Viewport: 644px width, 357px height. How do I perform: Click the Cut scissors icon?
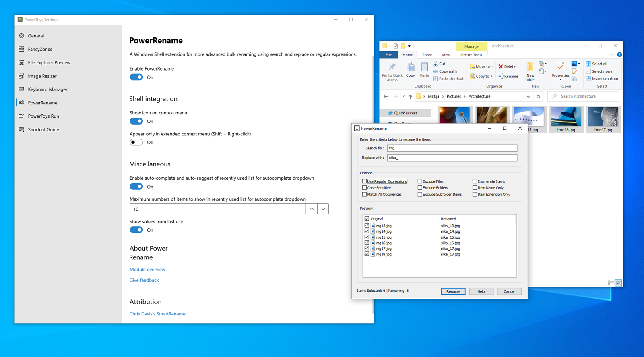(x=436, y=64)
